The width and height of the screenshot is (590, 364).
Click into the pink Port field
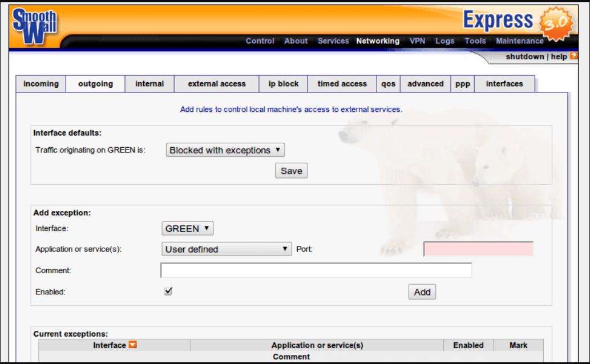[478, 249]
